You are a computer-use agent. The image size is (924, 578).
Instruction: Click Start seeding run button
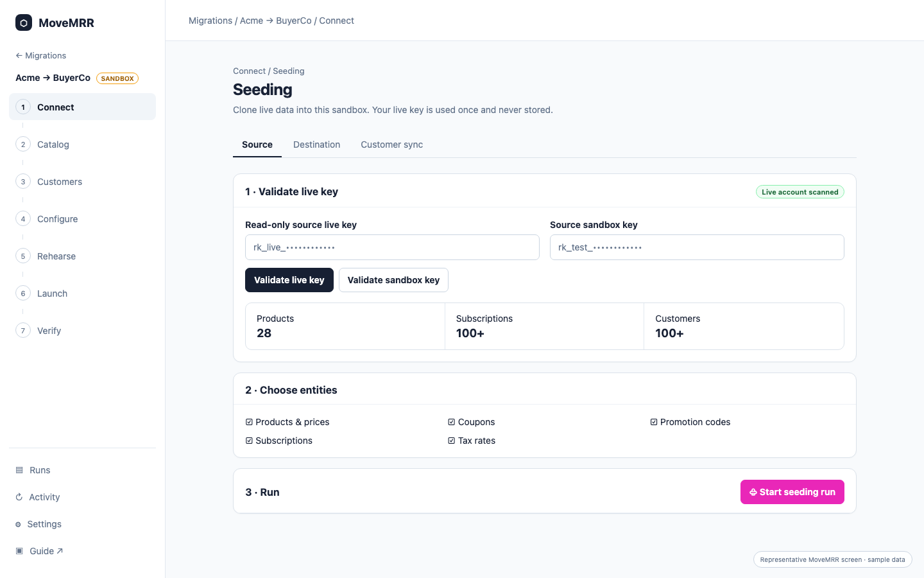(792, 492)
